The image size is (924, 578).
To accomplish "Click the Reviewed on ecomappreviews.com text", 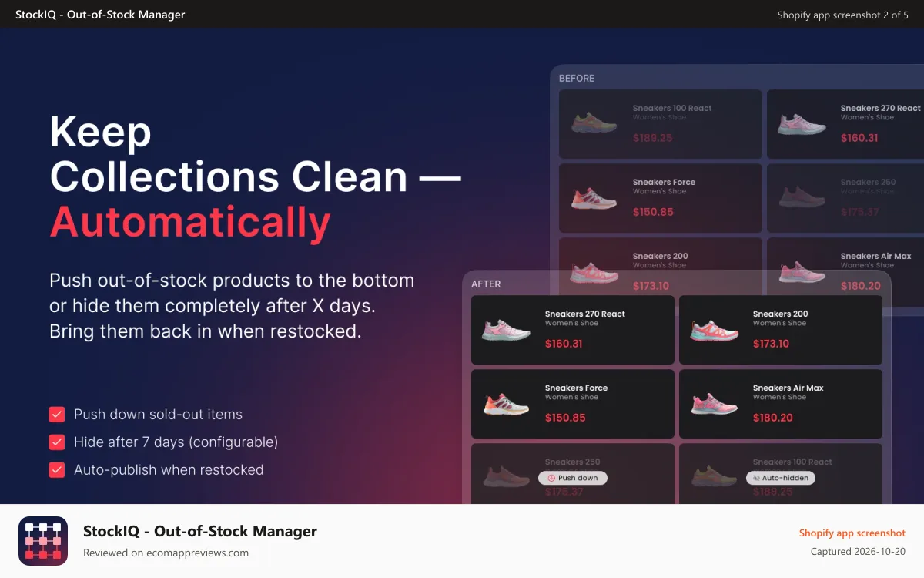I will pos(166,553).
